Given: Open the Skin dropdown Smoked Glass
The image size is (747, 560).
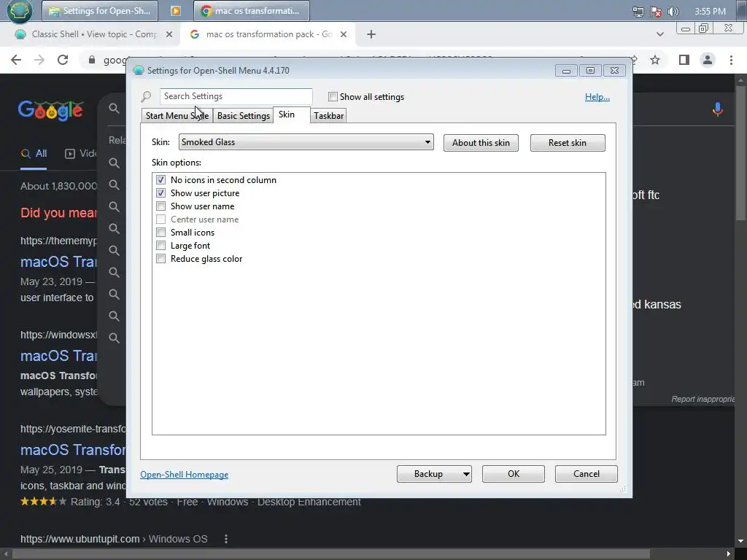Looking at the screenshot, I should click(x=306, y=142).
